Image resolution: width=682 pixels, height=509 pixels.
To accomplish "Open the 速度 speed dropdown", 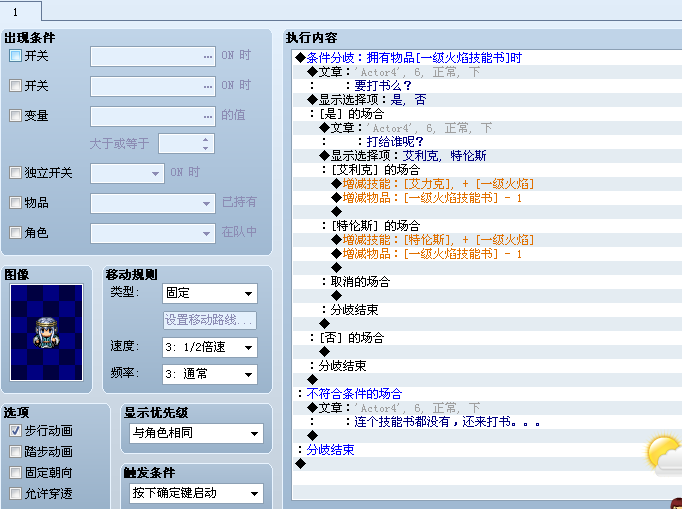I will coord(210,347).
